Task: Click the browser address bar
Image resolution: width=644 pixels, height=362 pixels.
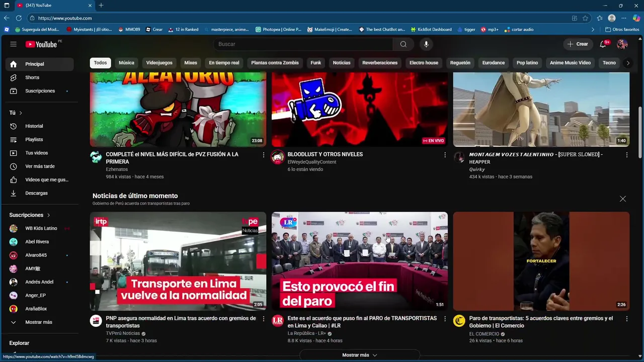Action: pyautogui.click(x=302, y=18)
